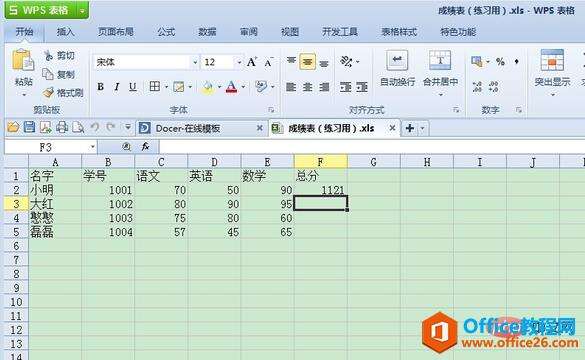Click the open folder icon

13,128
